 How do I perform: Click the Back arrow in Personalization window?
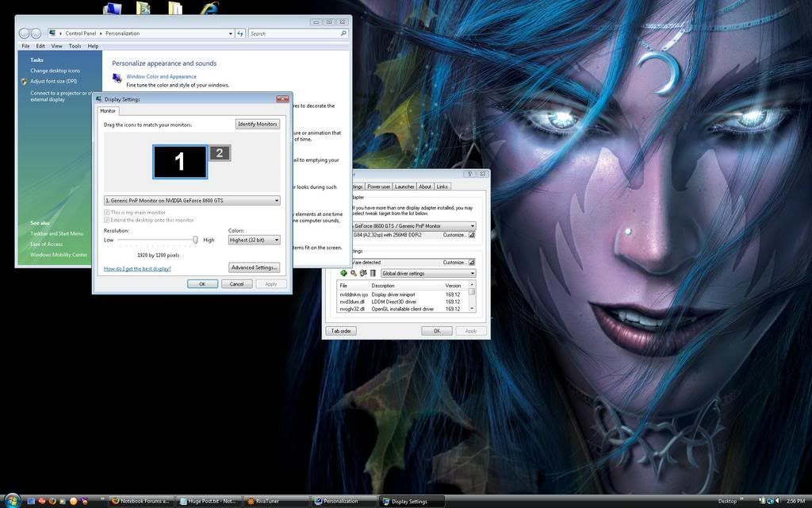tap(24, 33)
